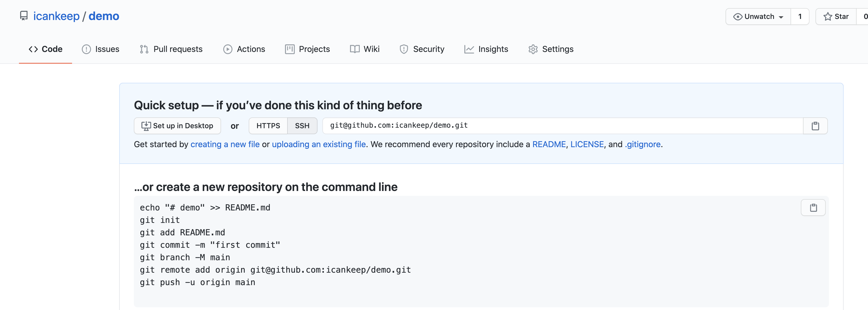The image size is (868, 310).
Task: Click the repository book icon
Action: 24,16
